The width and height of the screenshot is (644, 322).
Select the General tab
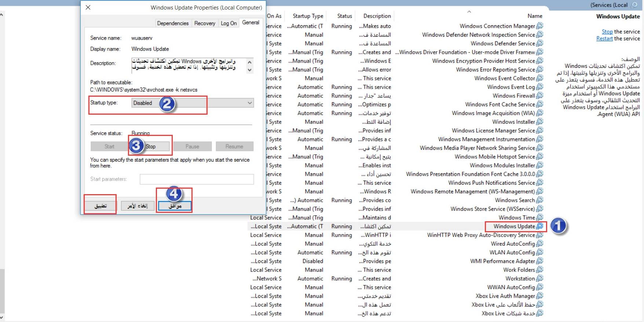click(251, 23)
